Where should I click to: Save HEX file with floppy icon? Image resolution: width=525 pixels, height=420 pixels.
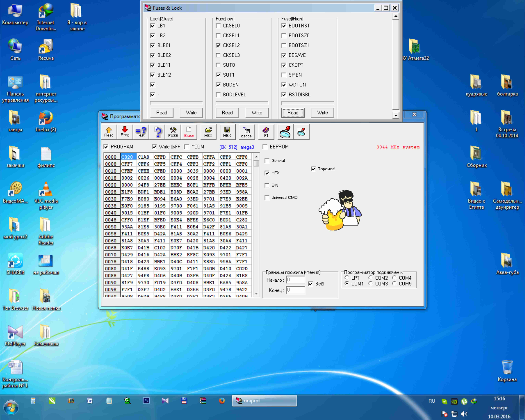(227, 132)
